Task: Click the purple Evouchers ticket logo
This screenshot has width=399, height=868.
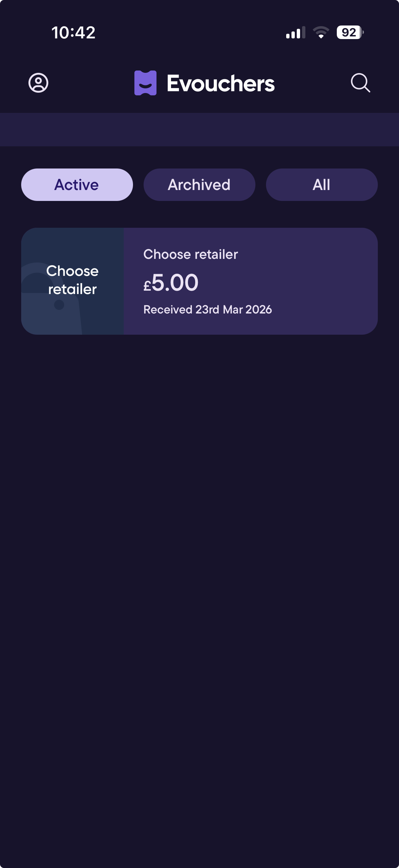Action: tap(146, 83)
